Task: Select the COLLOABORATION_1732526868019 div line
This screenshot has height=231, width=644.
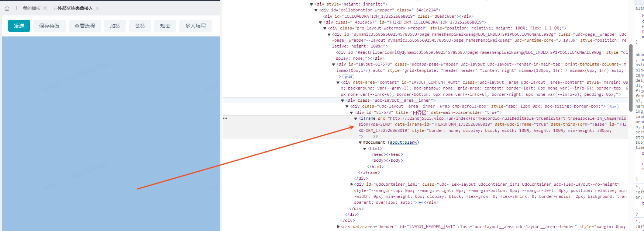Action: tap(398, 16)
